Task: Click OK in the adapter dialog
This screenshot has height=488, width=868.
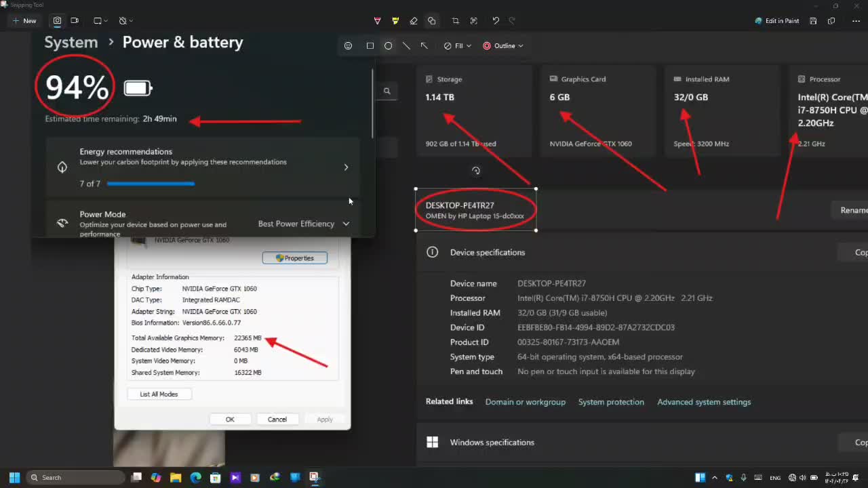Action: pyautogui.click(x=230, y=420)
